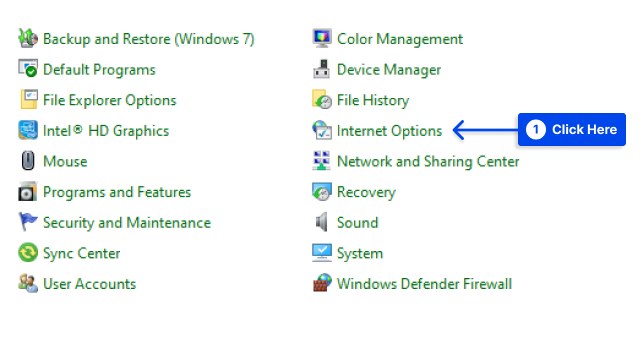Click the Intel HD Graphics icon
The height and width of the screenshot is (360, 643).
pyautogui.click(x=28, y=130)
